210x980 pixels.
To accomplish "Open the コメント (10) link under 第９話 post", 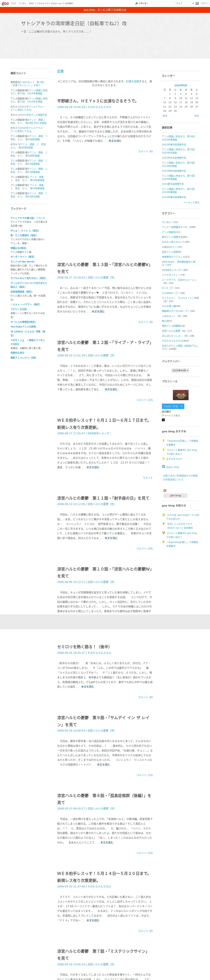I will [x=144, y=775].
